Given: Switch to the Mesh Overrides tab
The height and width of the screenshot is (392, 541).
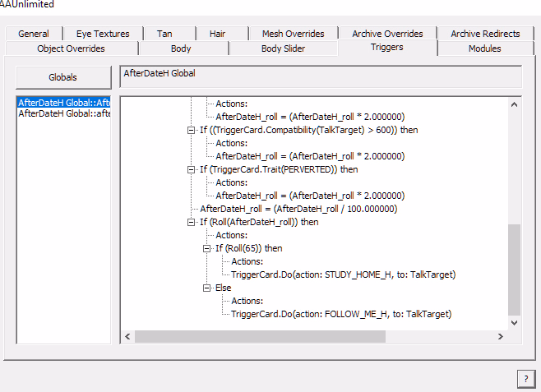Looking at the screenshot, I should 293,34.
